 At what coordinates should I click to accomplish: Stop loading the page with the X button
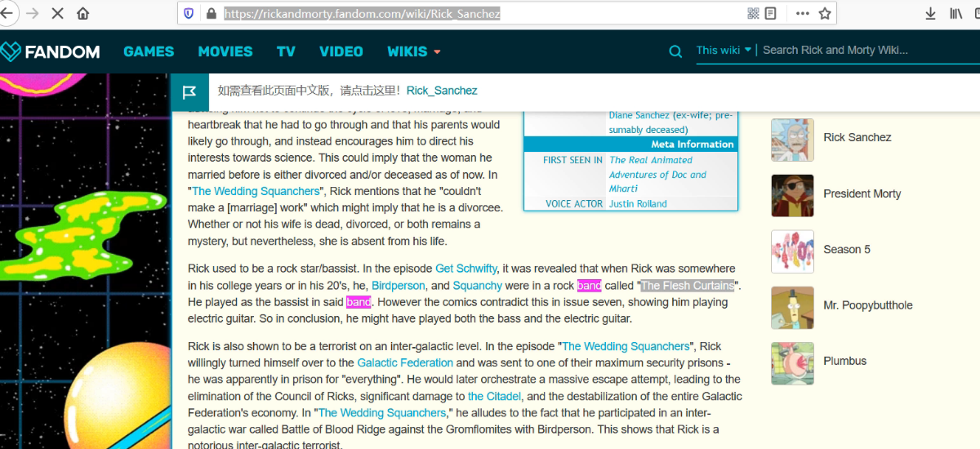pos(57,14)
